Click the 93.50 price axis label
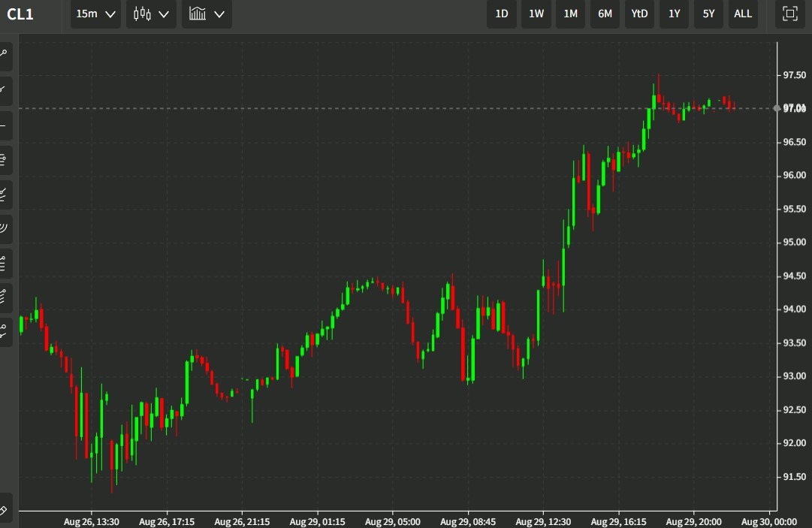This screenshot has width=812, height=528. tap(794, 342)
